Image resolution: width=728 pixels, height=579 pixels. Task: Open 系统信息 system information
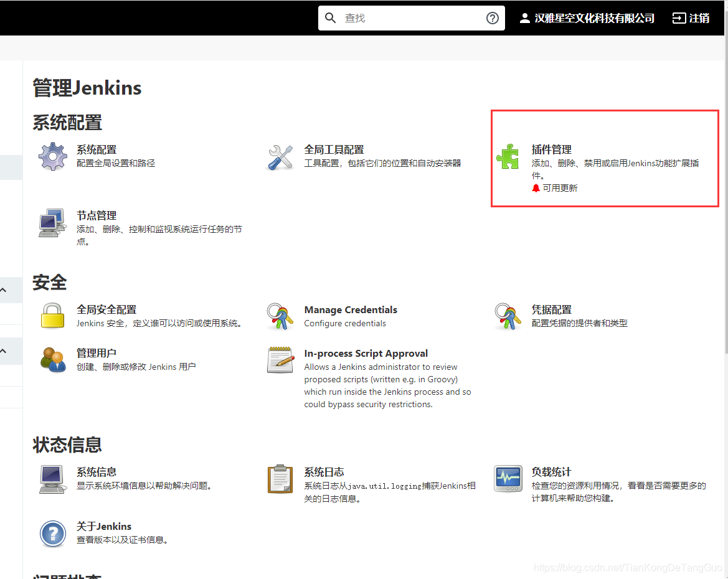pos(97,472)
